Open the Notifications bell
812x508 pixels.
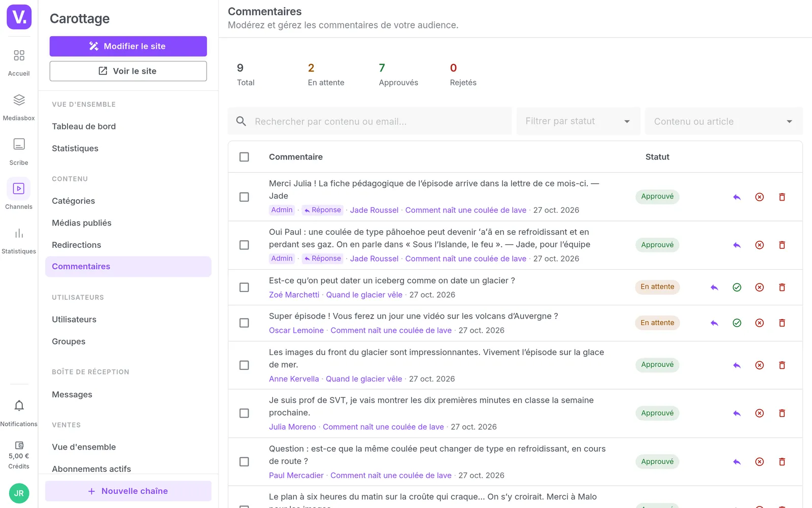tap(19, 413)
